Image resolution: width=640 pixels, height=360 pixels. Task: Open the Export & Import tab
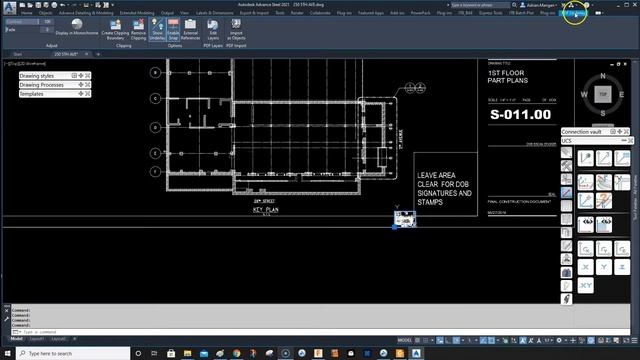[254, 13]
